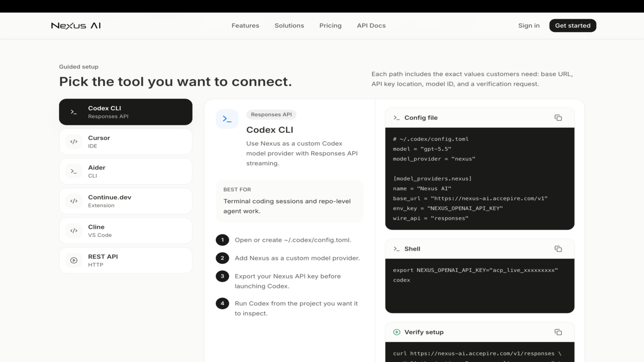Click the # ~/.codex/config.toml comment line
This screenshot has width=644, height=362.
point(431,139)
